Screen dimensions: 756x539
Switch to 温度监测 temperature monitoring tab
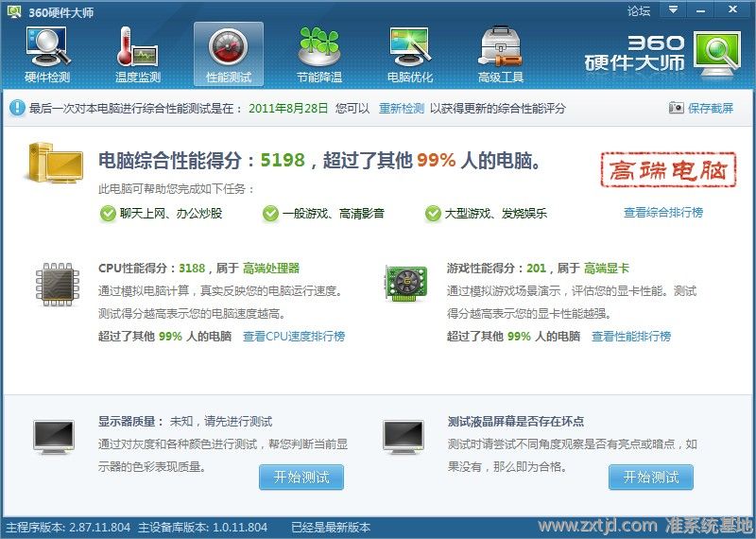pos(137,55)
